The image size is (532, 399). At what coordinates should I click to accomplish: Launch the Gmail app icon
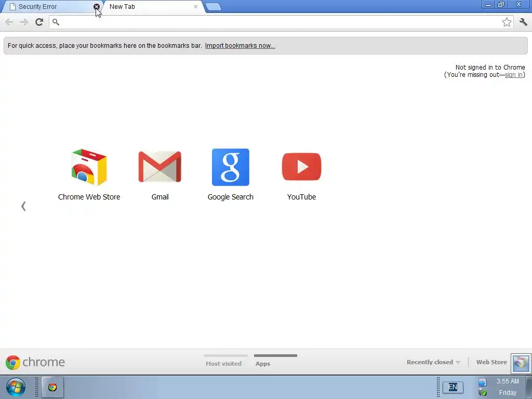pyautogui.click(x=160, y=167)
